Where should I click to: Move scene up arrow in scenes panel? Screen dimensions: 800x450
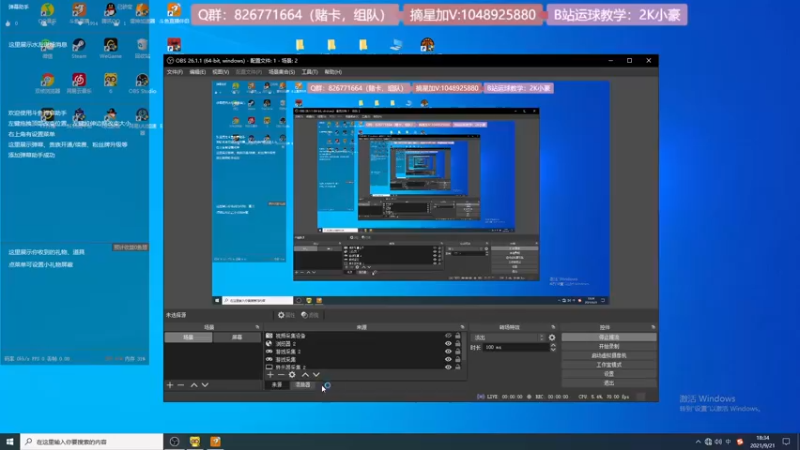click(x=194, y=385)
